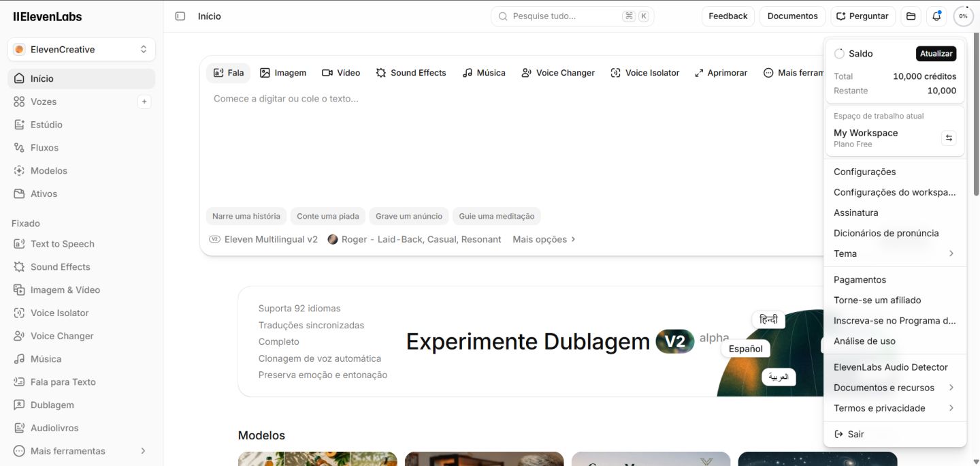Select the Sound Effects tab in toolbar
Image resolution: width=980 pixels, height=466 pixels.
pyautogui.click(x=411, y=73)
